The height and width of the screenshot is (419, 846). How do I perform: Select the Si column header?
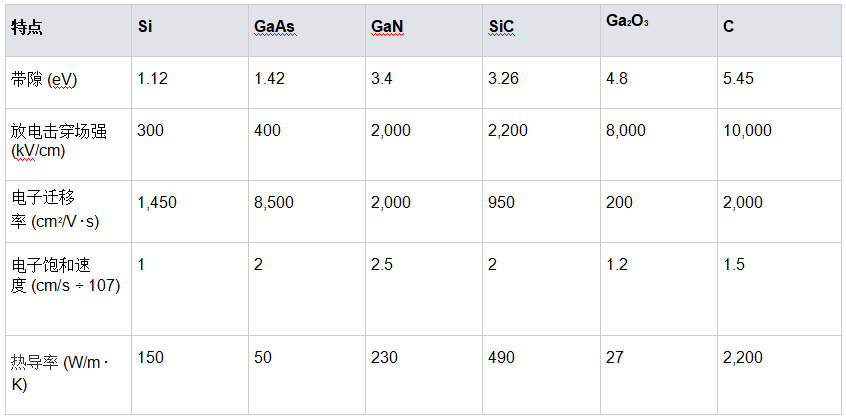[x=145, y=27]
